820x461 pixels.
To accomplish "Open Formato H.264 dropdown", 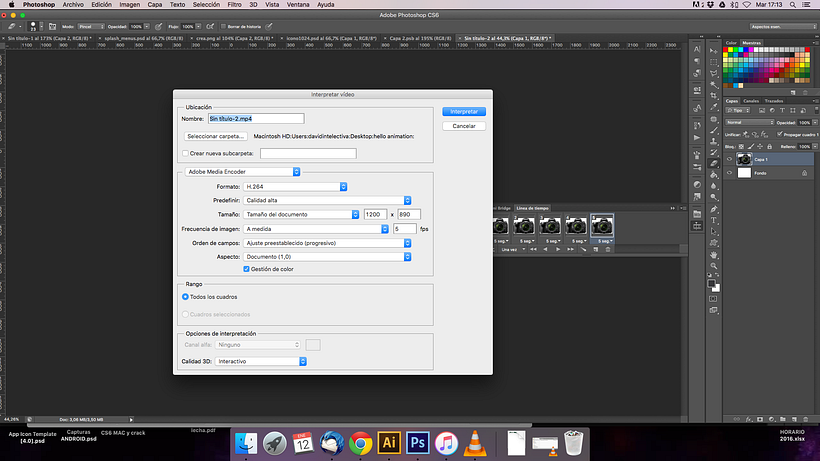I will point(295,187).
